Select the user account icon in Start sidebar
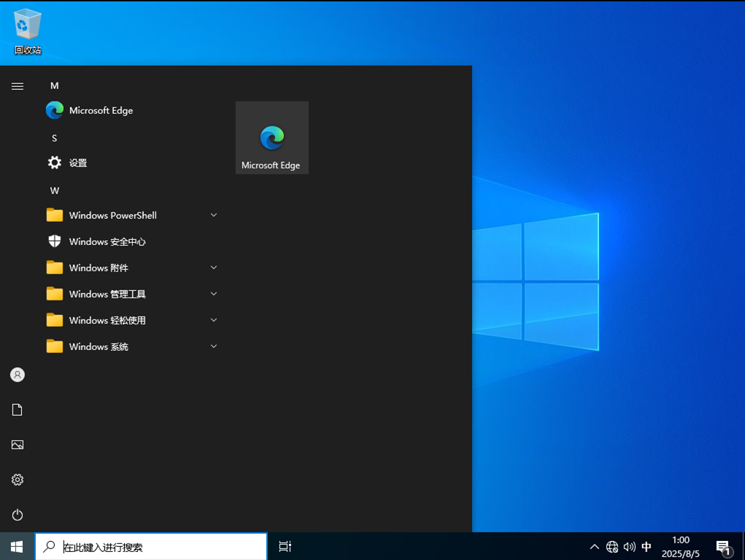Viewport: 745px width, 560px height. [x=17, y=374]
